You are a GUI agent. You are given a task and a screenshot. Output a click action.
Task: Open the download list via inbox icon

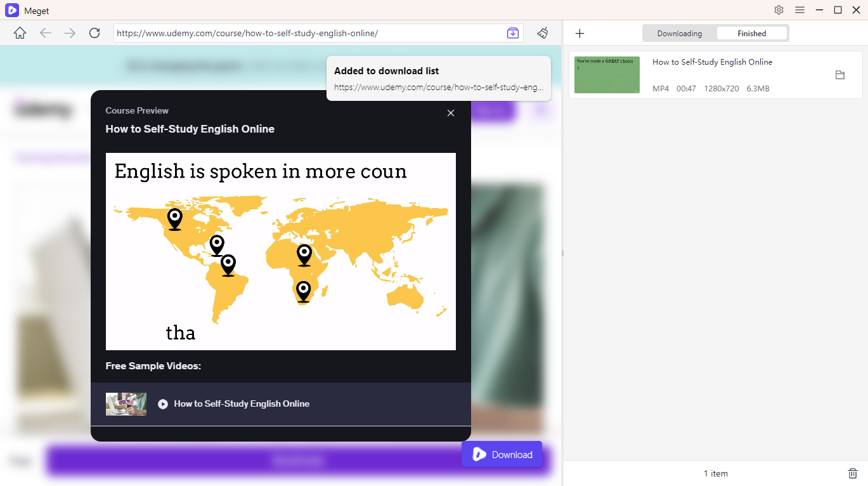[512, 33]
